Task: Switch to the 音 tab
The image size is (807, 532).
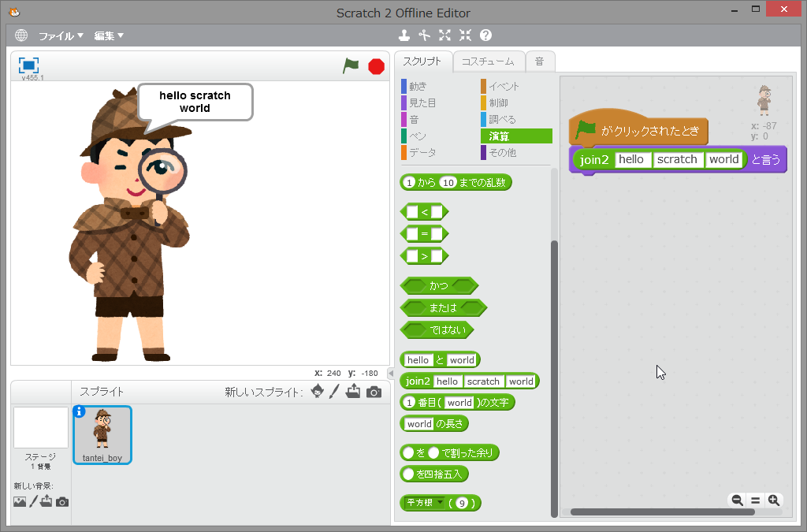Action: point(539,61)
